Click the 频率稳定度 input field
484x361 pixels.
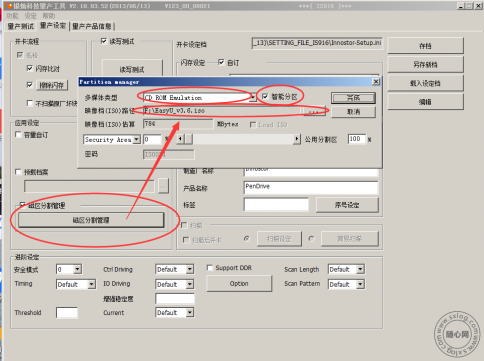click(x=175, y=298)
